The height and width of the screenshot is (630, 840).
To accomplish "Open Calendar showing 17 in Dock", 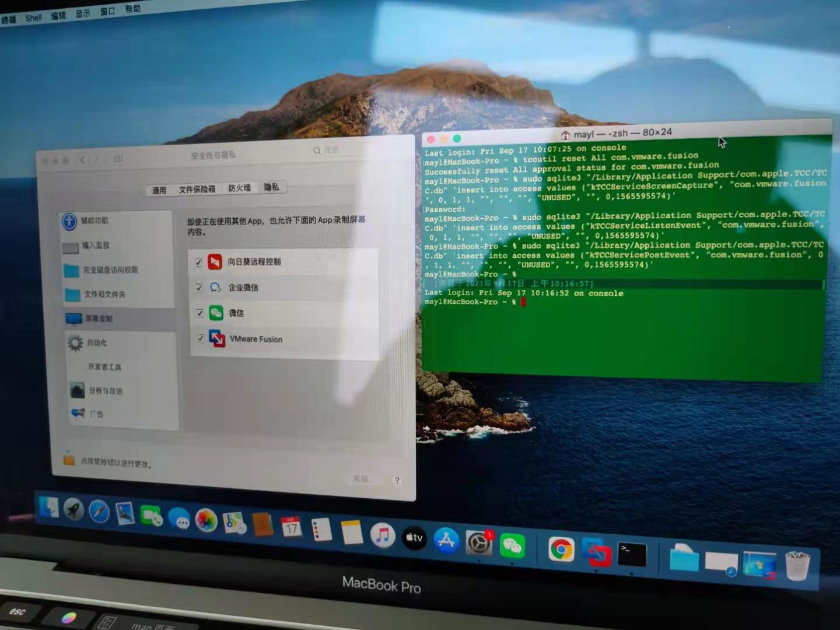I will tap(291, 527).
